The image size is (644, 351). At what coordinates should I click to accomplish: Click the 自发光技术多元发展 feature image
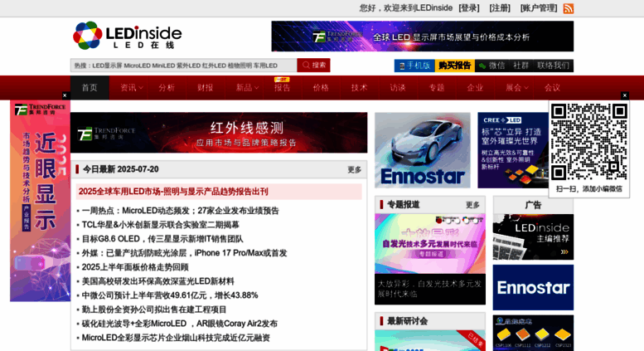(x=430, y=243)
